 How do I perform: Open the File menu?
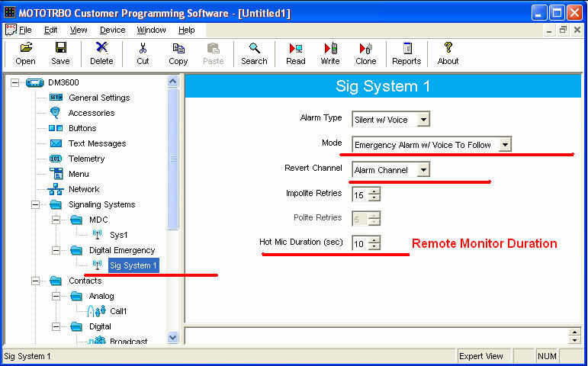(25, 30)
